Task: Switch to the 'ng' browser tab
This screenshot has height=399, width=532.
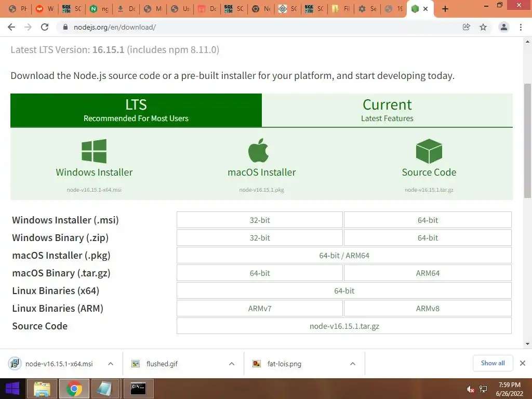Action: click(x=99, y=9)
